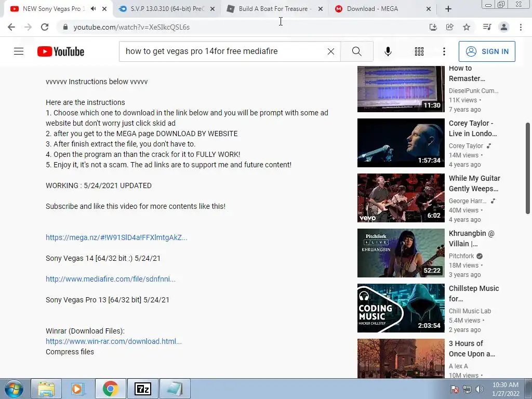Open the Windows Start button

(14, 389)
